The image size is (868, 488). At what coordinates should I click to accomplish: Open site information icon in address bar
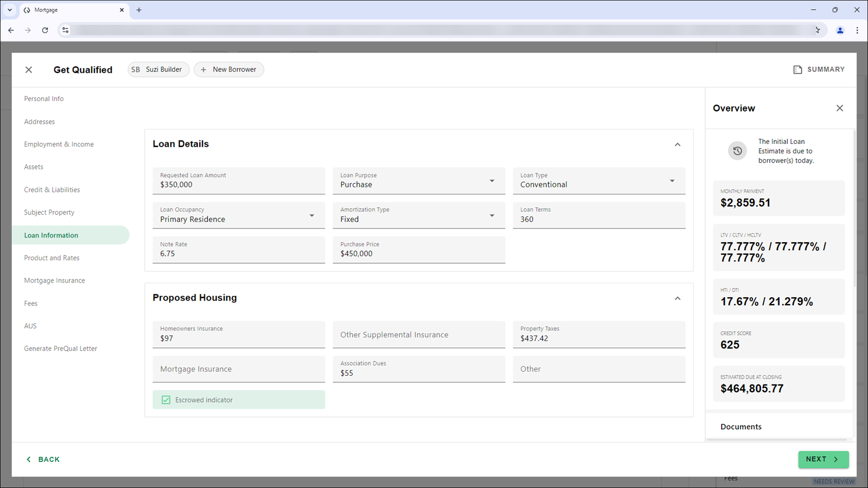point(65,30)
